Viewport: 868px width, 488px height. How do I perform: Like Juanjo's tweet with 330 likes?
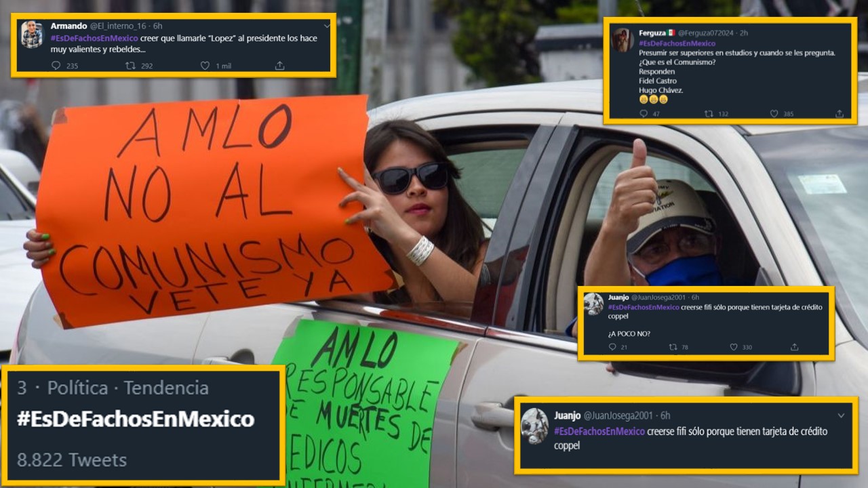pyautogui.click(x=733, y=347)
